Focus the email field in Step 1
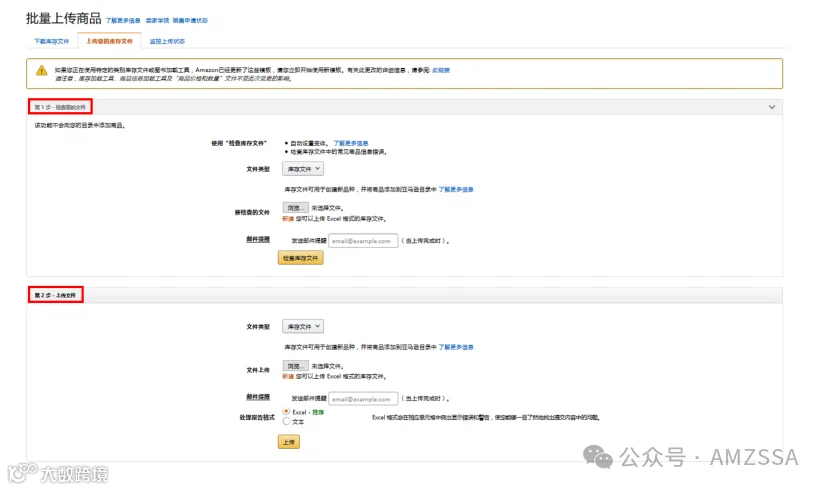824x490 pixels. [x=363, y=241]
